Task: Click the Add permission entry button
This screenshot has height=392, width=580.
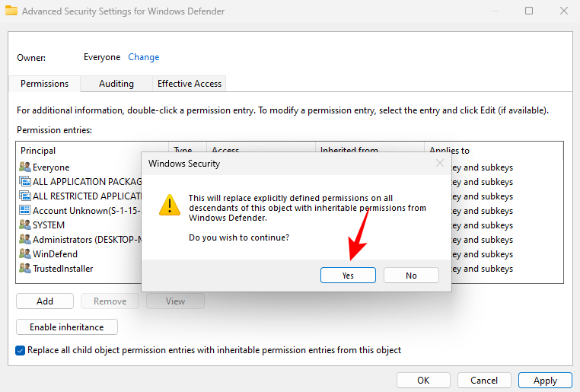Action: click(45, 301)
